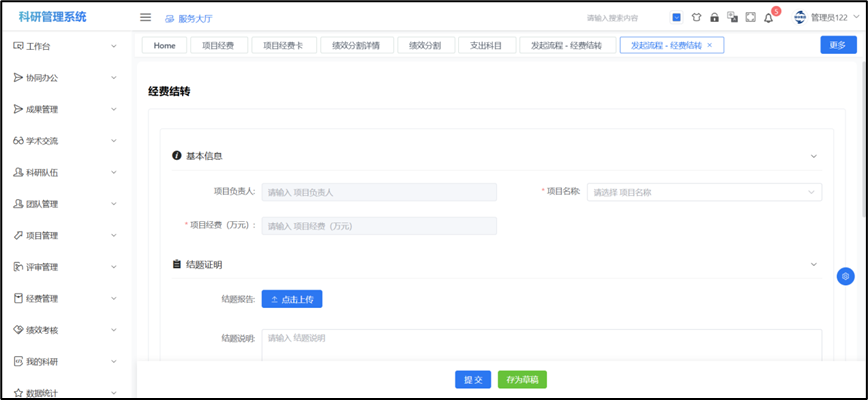Close the 发起流程 - 经费结转 active tab
The image size is (868, 400).
point(710,45)
